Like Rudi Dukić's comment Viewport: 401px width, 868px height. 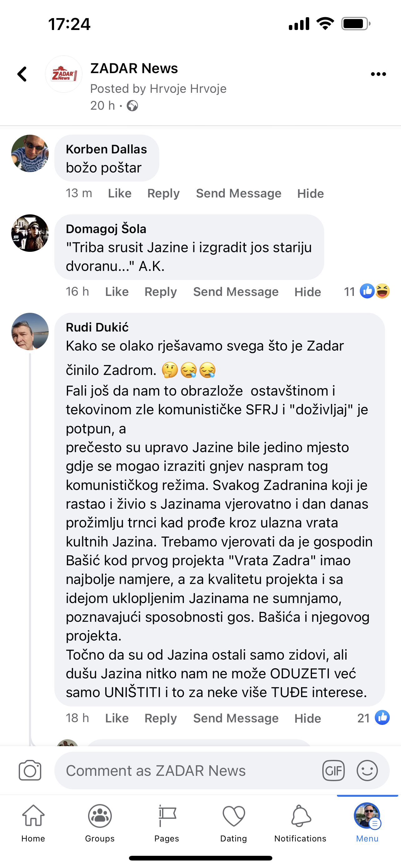click(117, 718)
